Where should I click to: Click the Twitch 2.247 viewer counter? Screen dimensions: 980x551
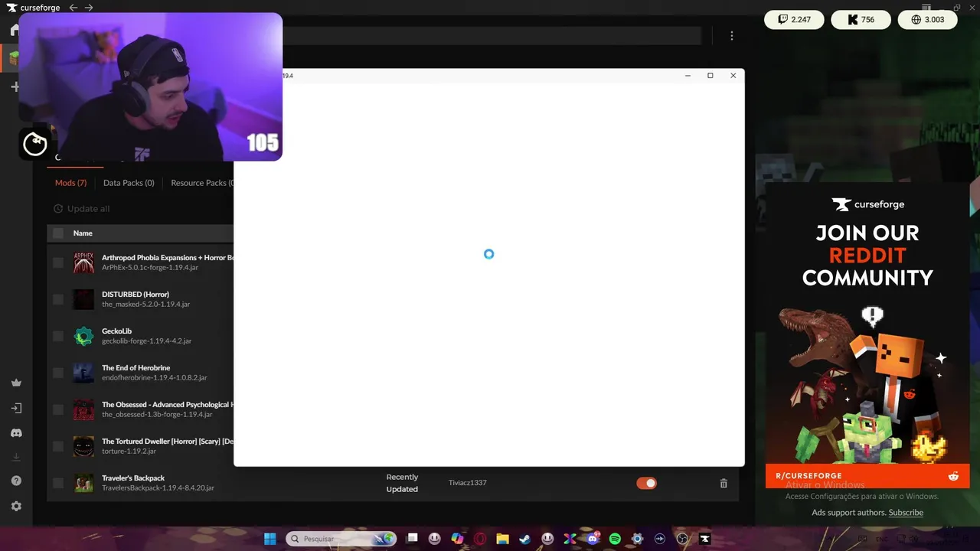click(794, 20)
